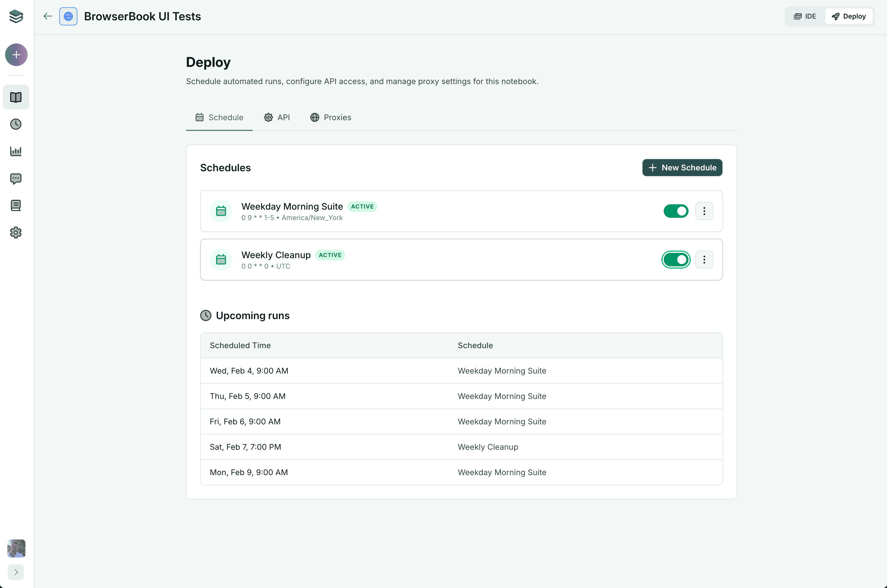887x588 pixels.
Task: View run history via the clock icon
Action: pyautogui.click(x=16, y=124)
